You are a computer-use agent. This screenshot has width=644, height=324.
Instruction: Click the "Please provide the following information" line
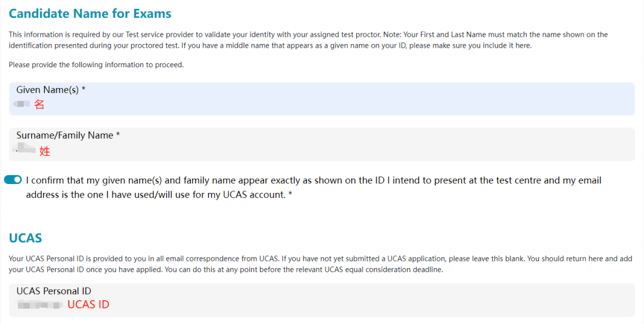(x=96, y=65)
